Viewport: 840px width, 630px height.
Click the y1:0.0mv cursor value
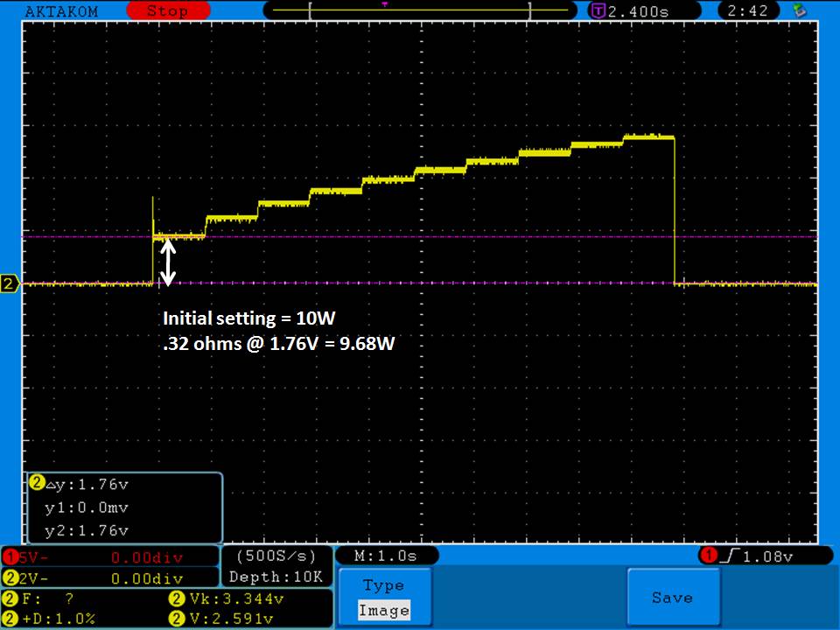click(87, 507)
